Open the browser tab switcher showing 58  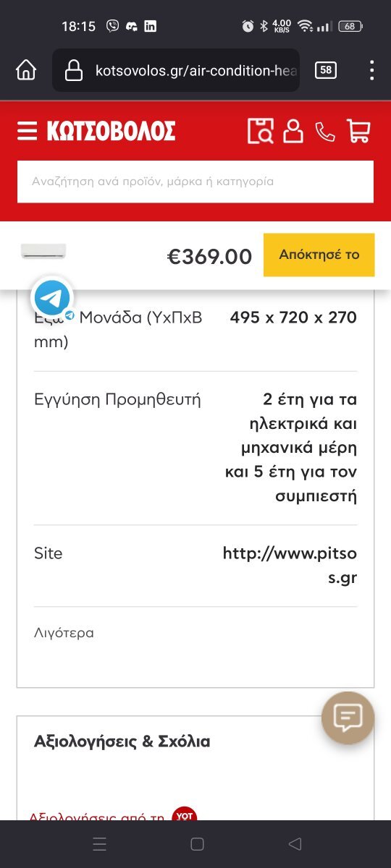click(326, 70)
